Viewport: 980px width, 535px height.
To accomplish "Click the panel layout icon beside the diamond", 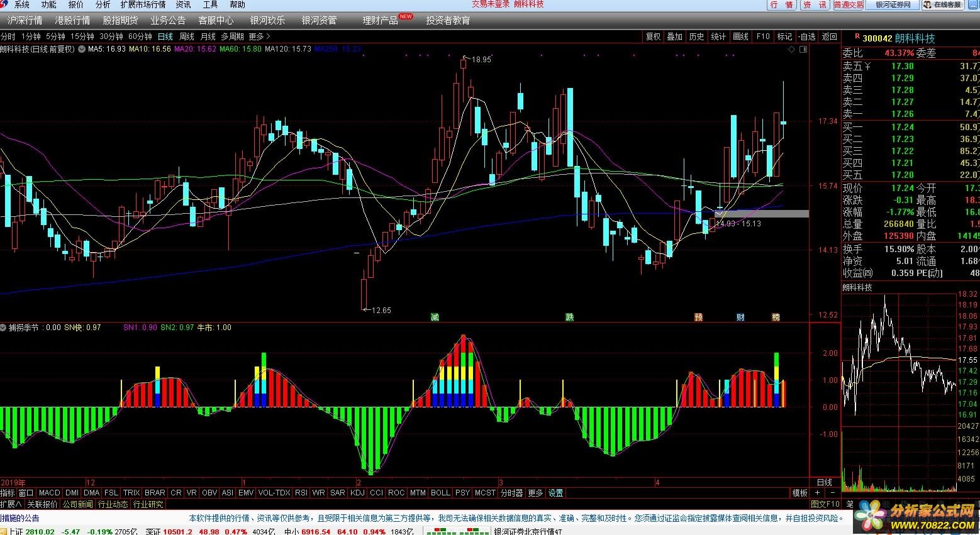I will [x=803, y=48].
